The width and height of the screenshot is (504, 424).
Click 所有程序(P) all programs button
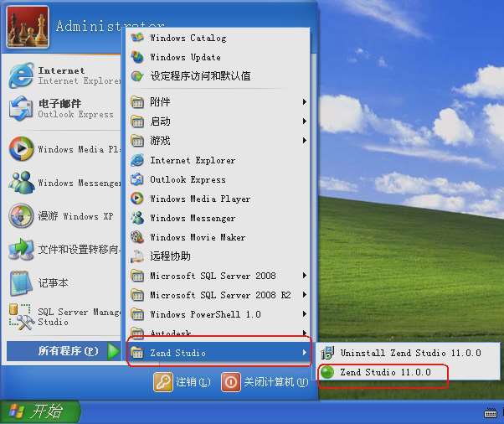64,351
